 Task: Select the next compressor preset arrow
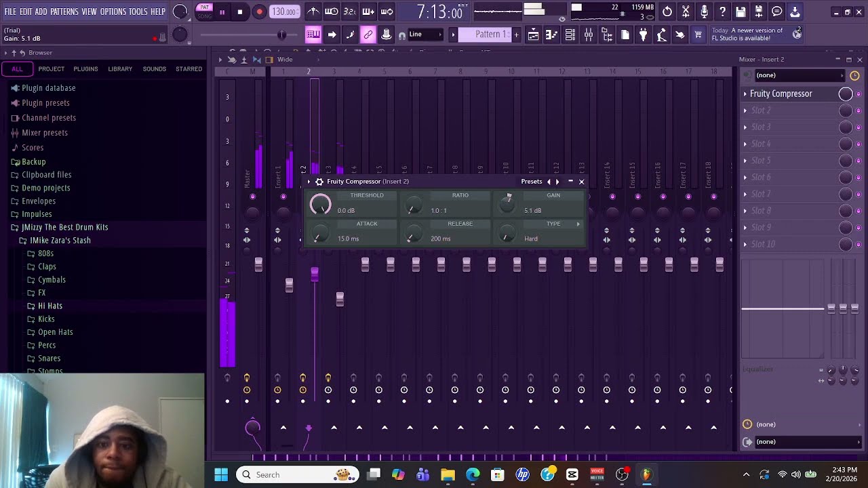557,182
